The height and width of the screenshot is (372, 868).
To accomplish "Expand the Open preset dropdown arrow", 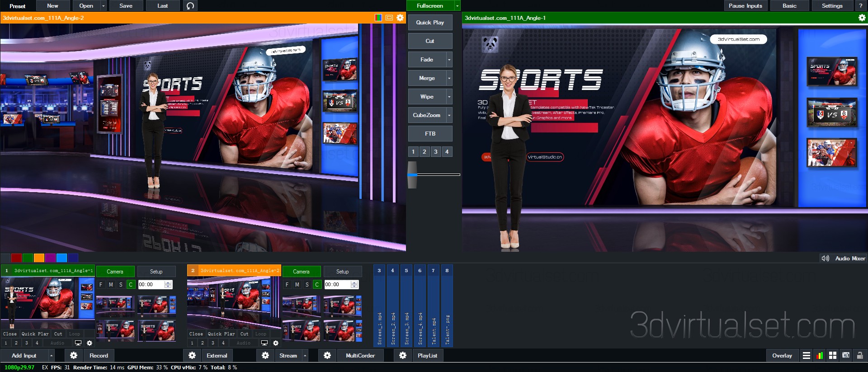I will pos(104,6).
